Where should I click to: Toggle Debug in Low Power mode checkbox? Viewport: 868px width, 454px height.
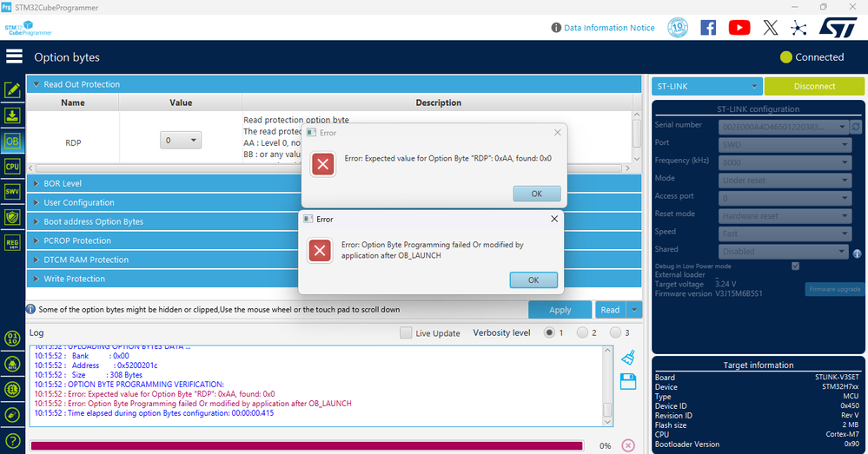pyautogui.click(x=796, y=266)
